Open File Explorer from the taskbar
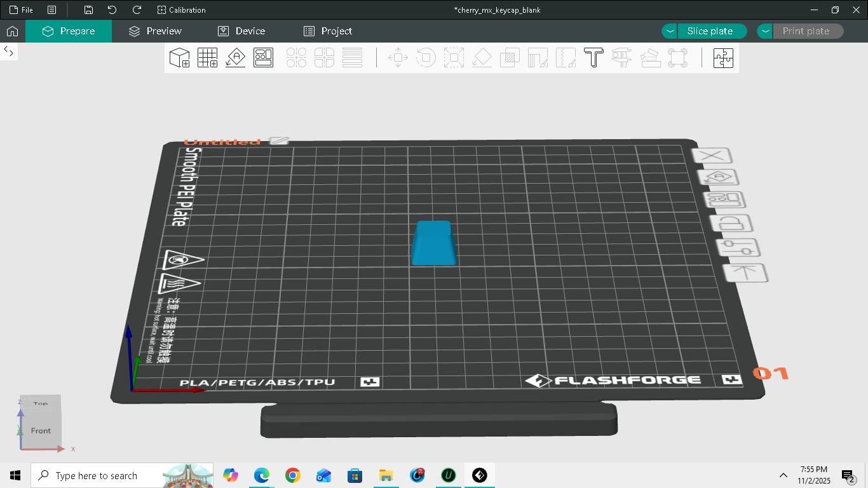868x488 pixels. [386, 475]
